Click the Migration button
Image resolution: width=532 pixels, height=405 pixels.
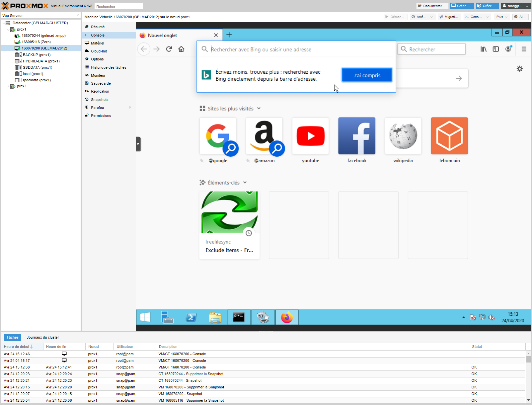pyautogui.click(x=449, y=17)
